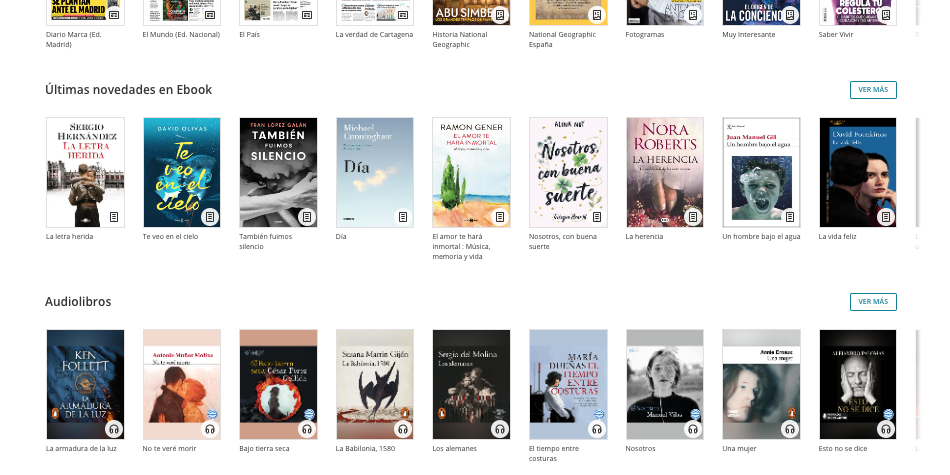Open the National Geographic España title link

(562, 39)
